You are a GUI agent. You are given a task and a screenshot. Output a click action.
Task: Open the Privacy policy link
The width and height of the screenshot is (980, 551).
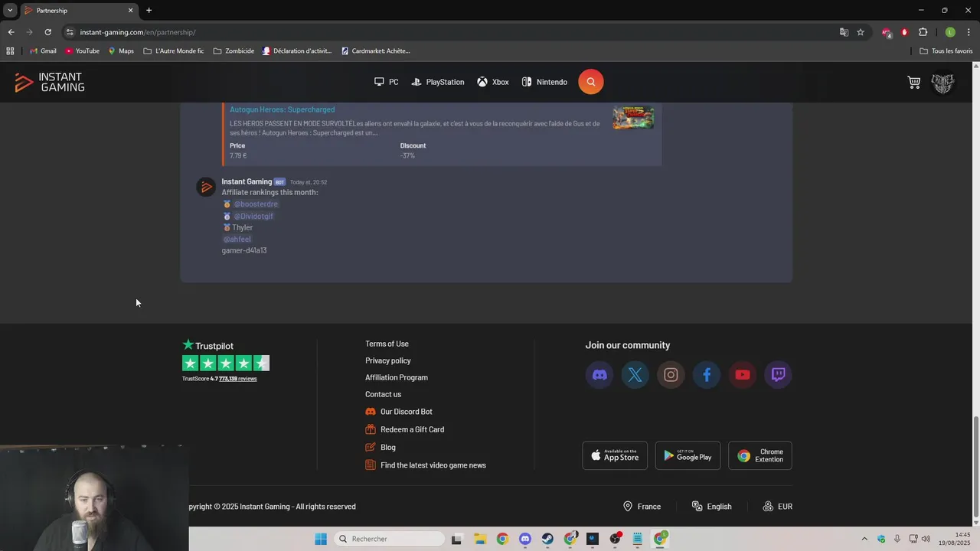coord(388,361)
